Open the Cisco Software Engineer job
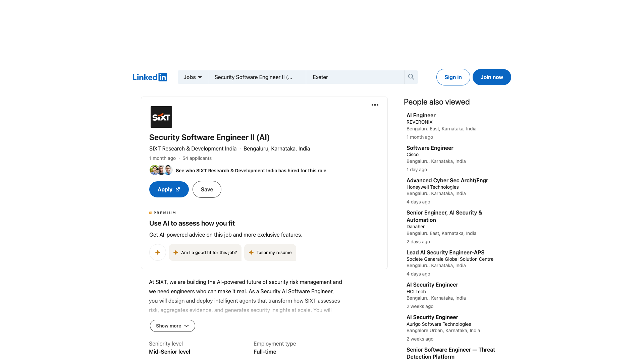Viewport: 644px width, 362px height. (x=430, y=148)
